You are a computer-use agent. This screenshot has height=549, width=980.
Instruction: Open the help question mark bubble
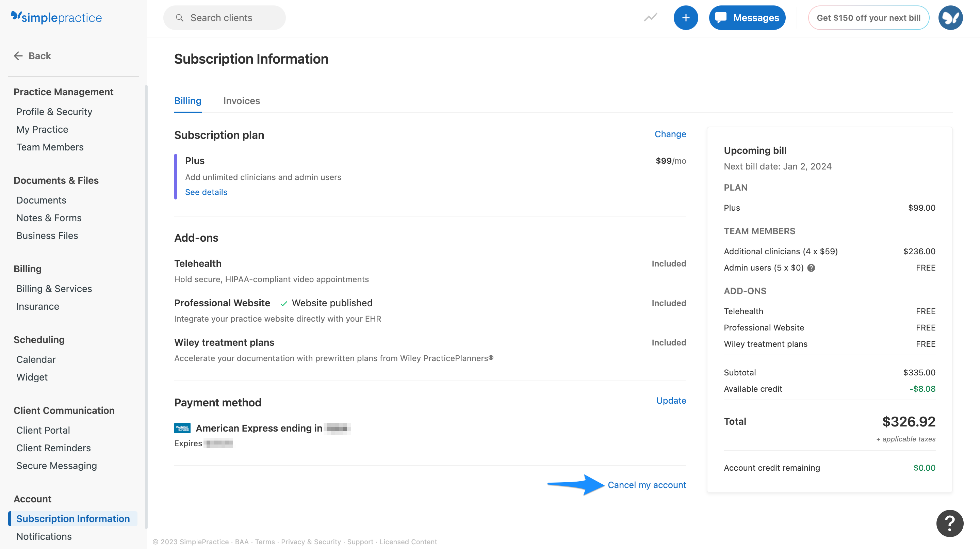tap(950, 523)
